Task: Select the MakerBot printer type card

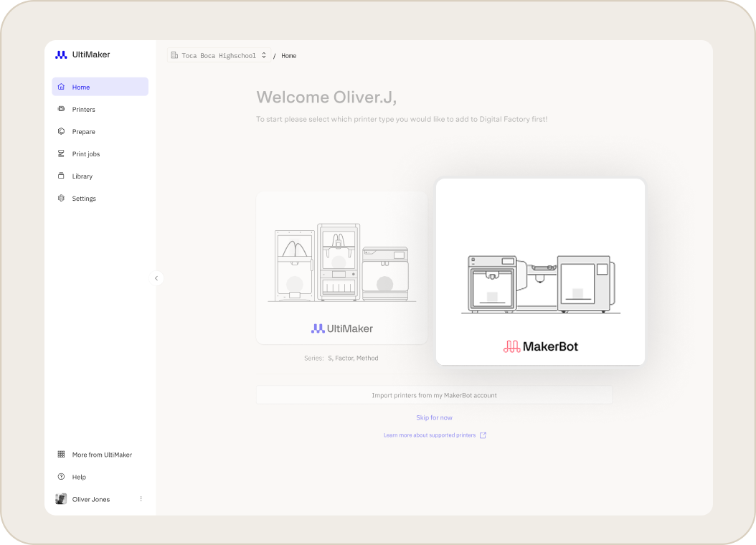Action: [539, 271]
